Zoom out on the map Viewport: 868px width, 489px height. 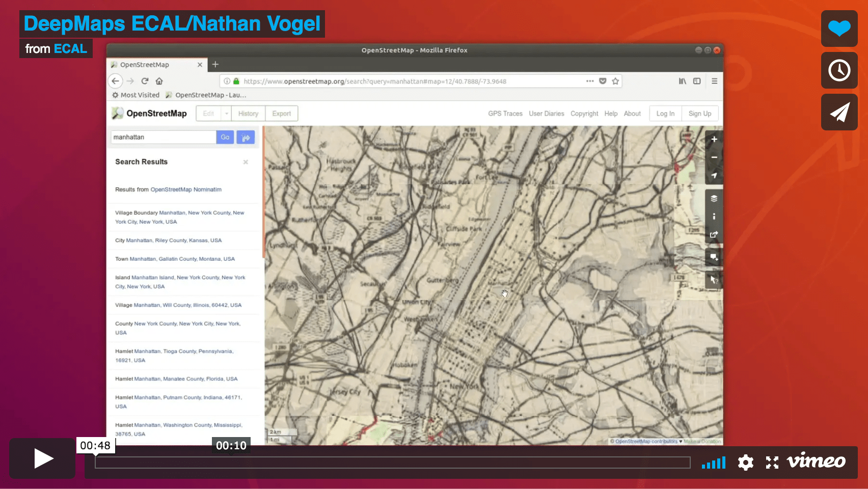pos(714,157)
